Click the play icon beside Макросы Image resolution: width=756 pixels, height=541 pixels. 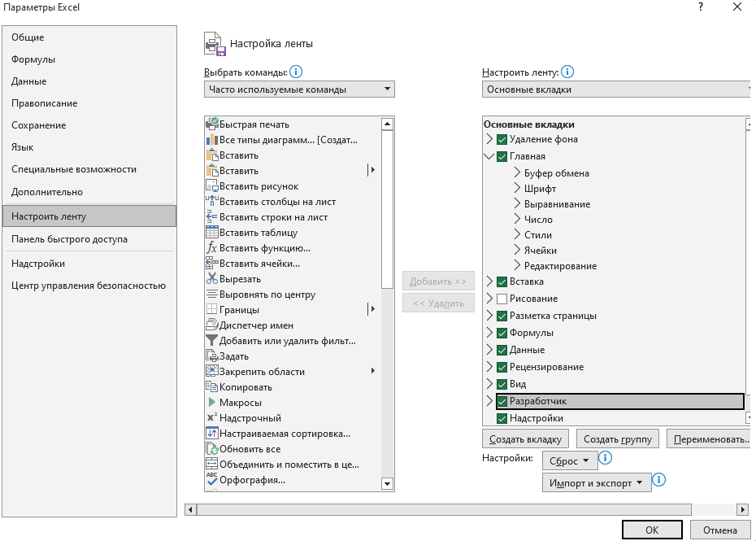click(212, 402)
